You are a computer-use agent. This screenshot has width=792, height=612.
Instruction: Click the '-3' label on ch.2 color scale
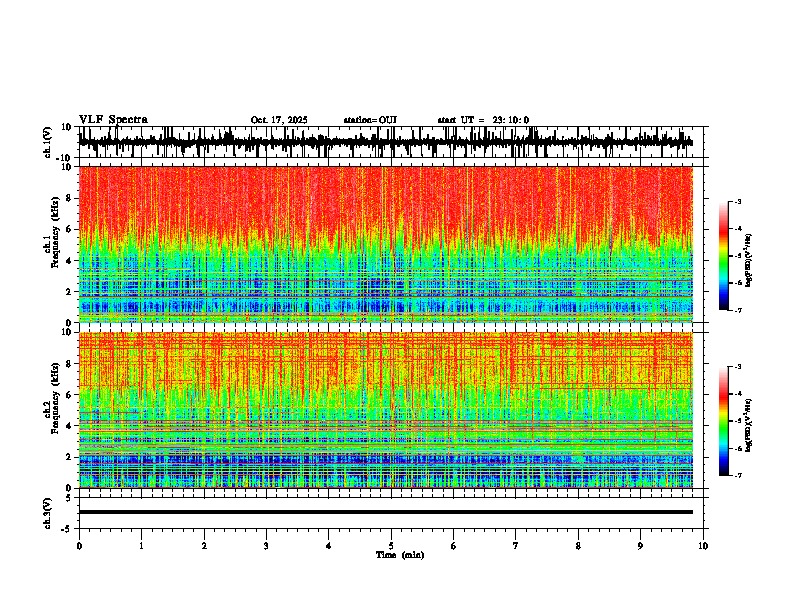point(737,367)
